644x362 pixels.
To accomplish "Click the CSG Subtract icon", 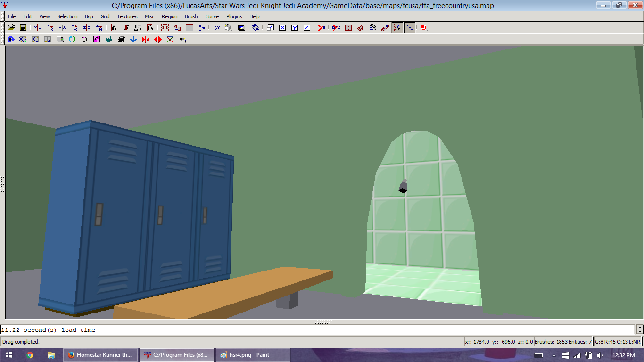I will [165, 28].
